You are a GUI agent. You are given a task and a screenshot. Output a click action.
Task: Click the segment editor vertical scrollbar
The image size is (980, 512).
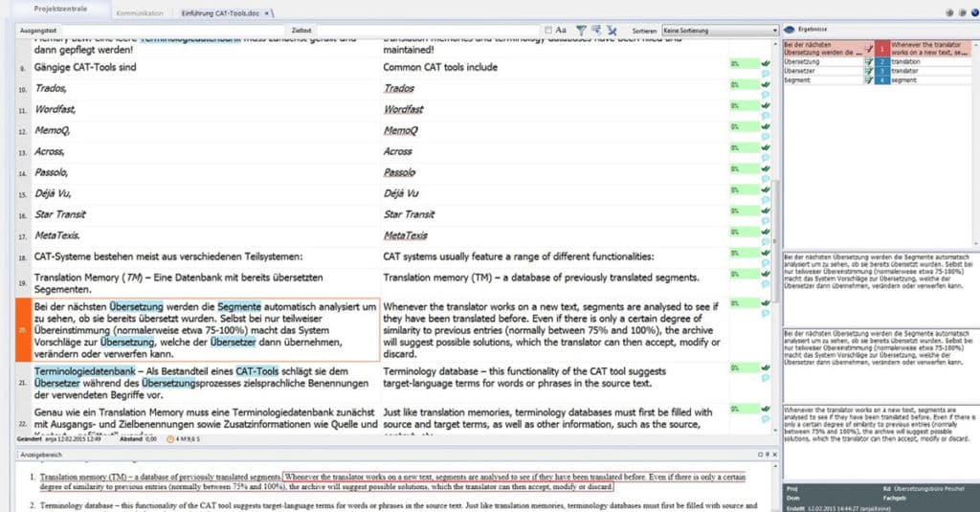click(775, 240)
